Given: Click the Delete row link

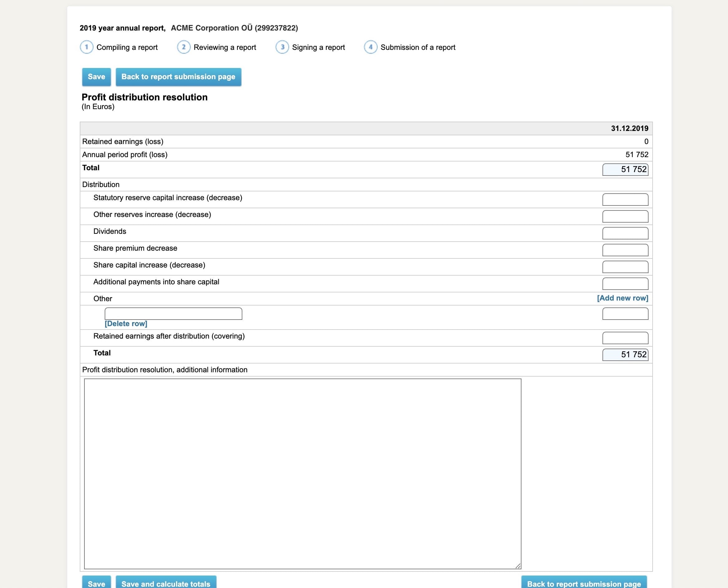Looking at the screenshot, I should (126, 324).
